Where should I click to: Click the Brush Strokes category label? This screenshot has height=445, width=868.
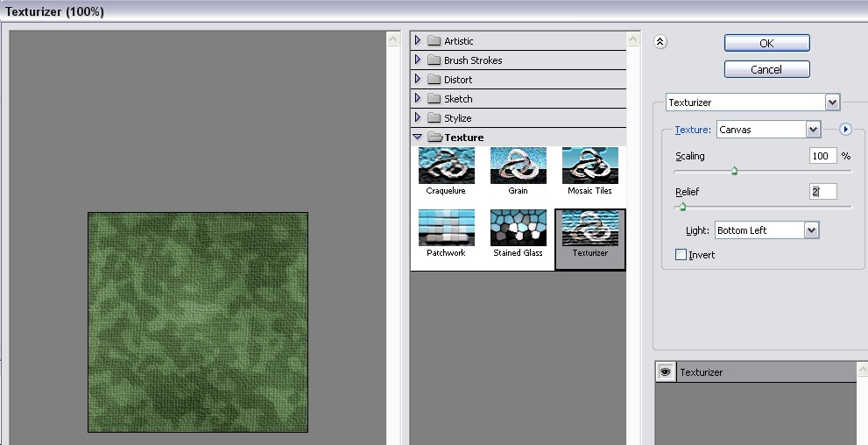[473, 60]
